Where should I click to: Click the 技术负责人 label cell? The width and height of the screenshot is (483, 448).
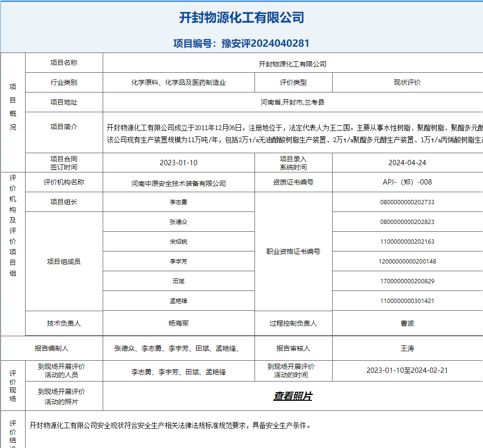tap(64, 323)
